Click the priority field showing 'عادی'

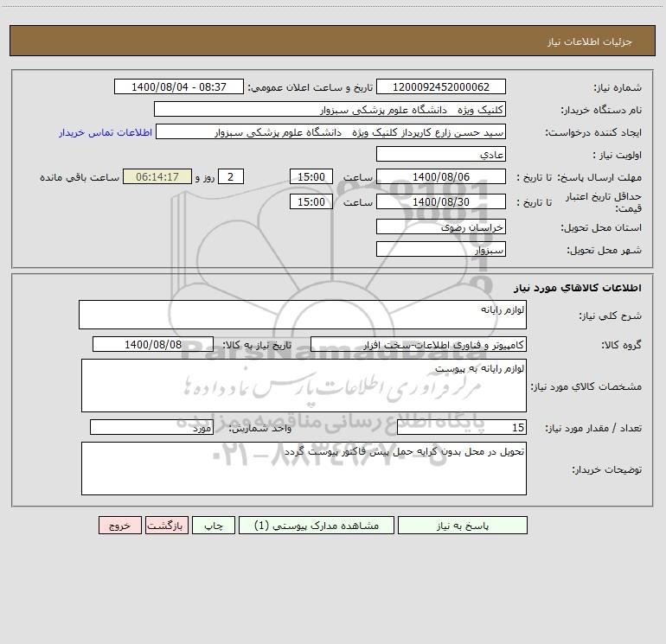pos(441,154)
